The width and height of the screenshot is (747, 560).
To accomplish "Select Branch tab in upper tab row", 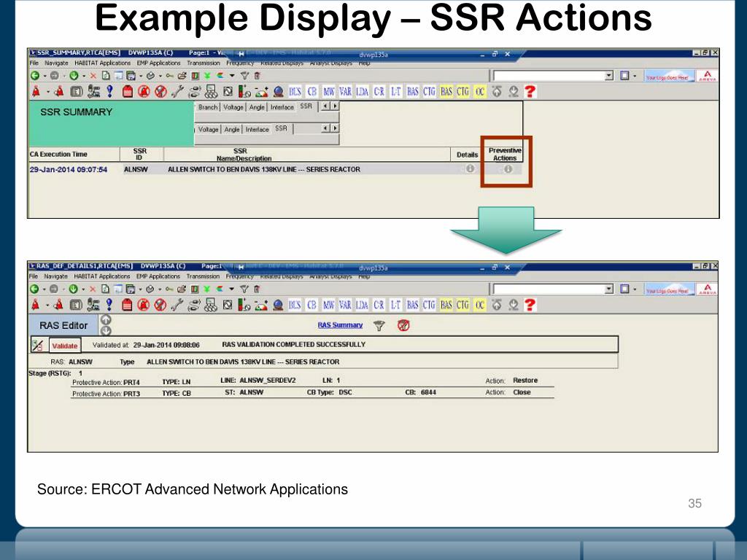I will click(x=208, y=107).
